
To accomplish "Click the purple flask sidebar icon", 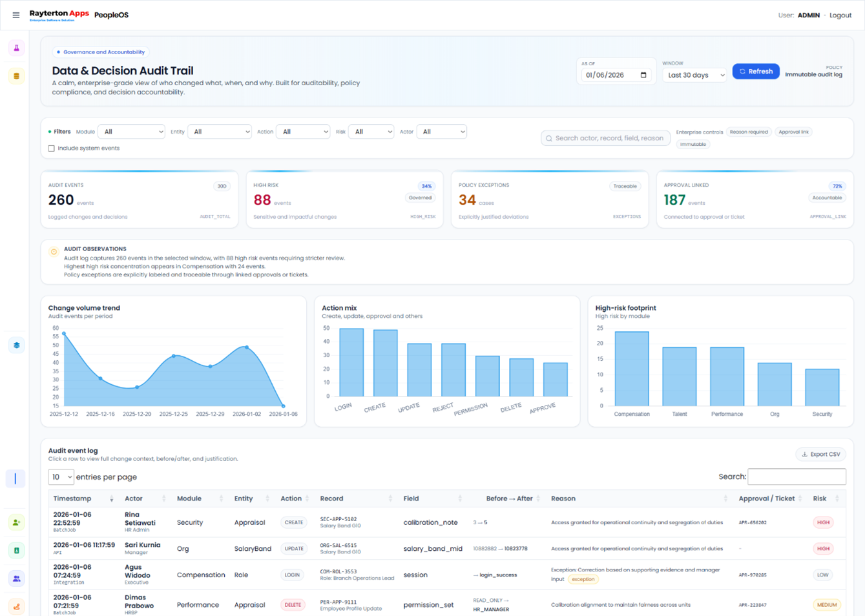I will click(16, 48).
